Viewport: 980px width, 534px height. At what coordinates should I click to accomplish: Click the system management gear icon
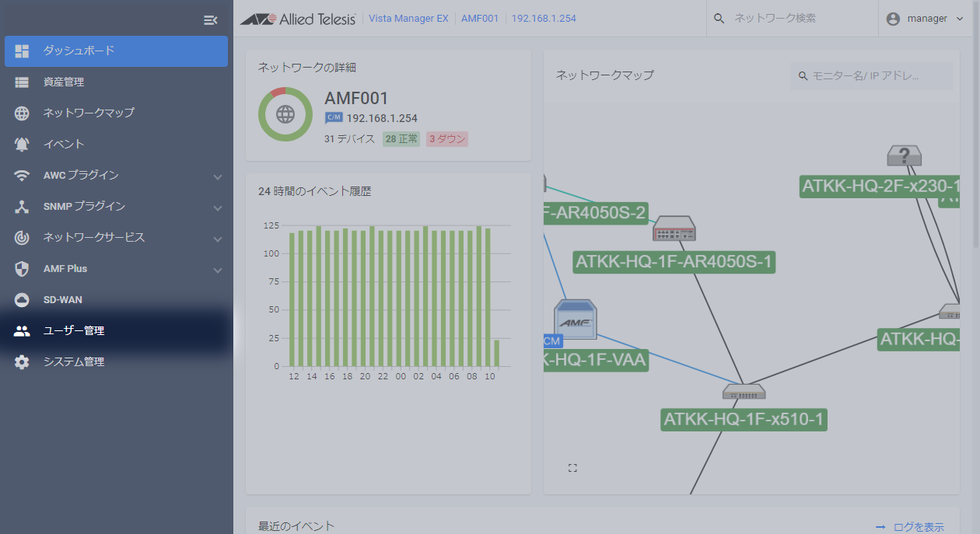click(x=22, y=362)
